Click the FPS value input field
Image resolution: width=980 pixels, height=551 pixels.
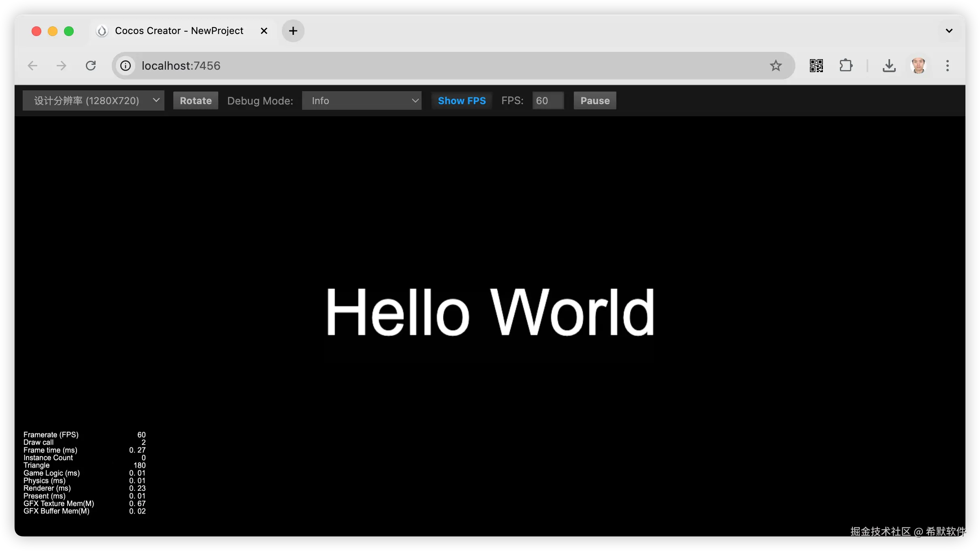tap(547, 100)
